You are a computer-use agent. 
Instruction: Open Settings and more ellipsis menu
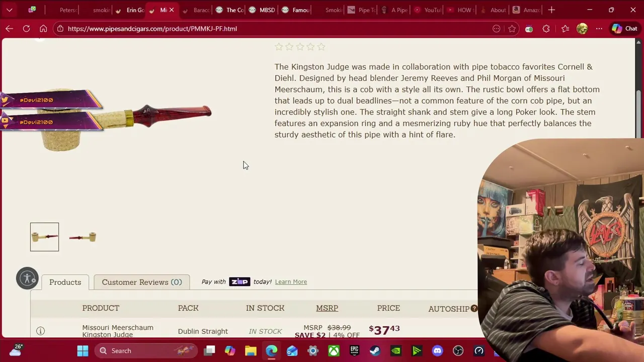(599, 29)
